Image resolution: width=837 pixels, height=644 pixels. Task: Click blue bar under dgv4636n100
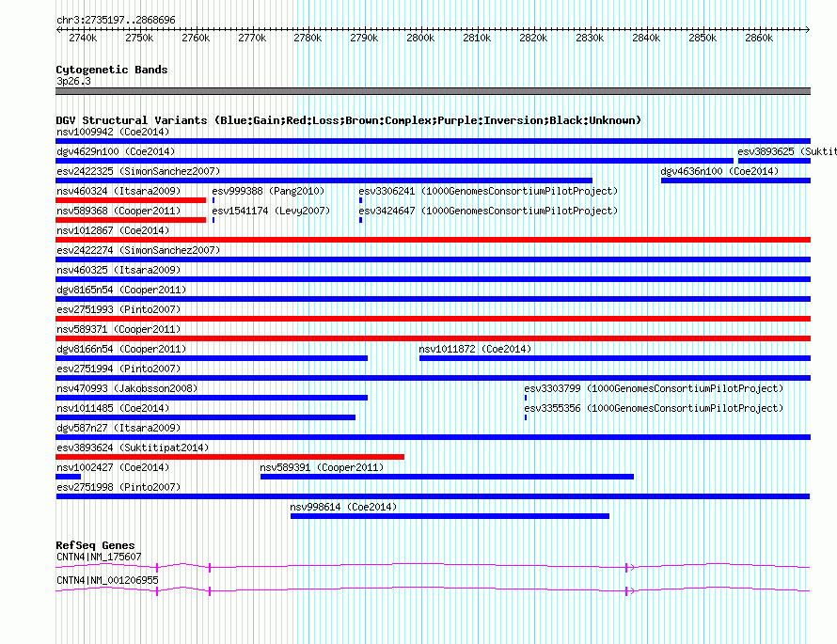click(x=736, y=181)
